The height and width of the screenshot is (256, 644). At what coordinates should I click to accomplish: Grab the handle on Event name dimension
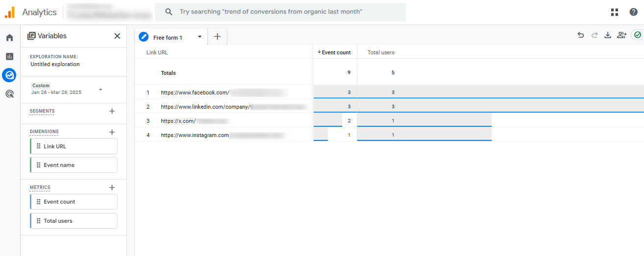coord(38,165)
